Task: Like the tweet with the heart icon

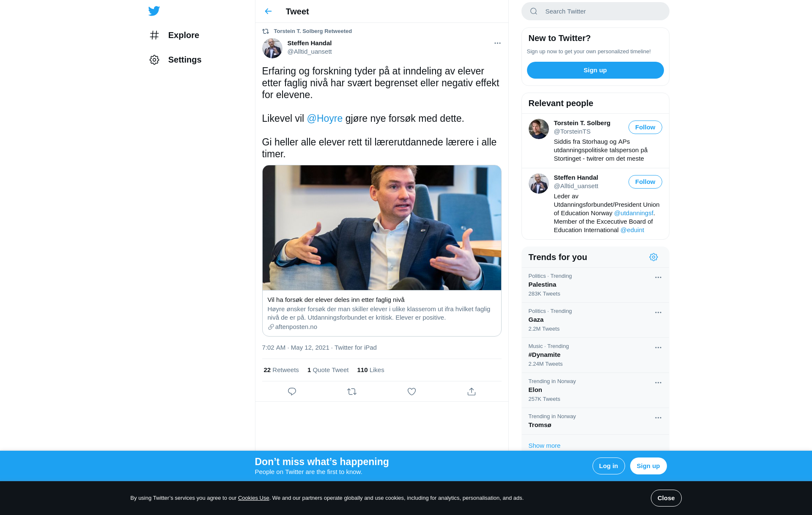Action: (x=411, y=392)
